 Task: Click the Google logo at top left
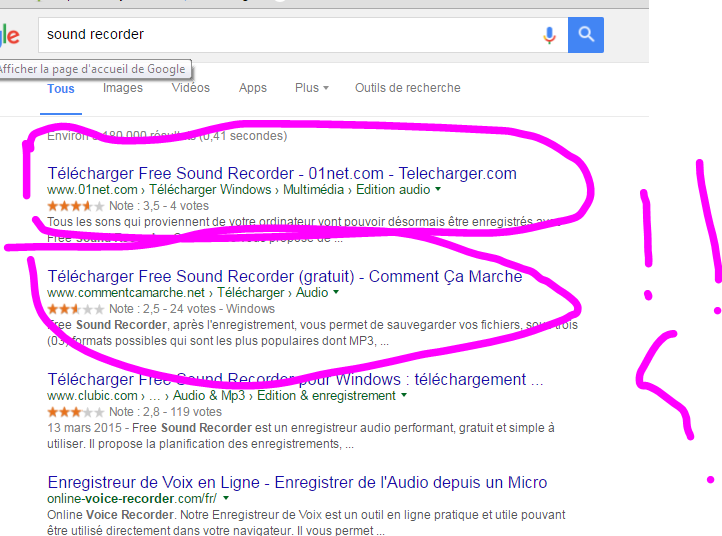(9, 36)
